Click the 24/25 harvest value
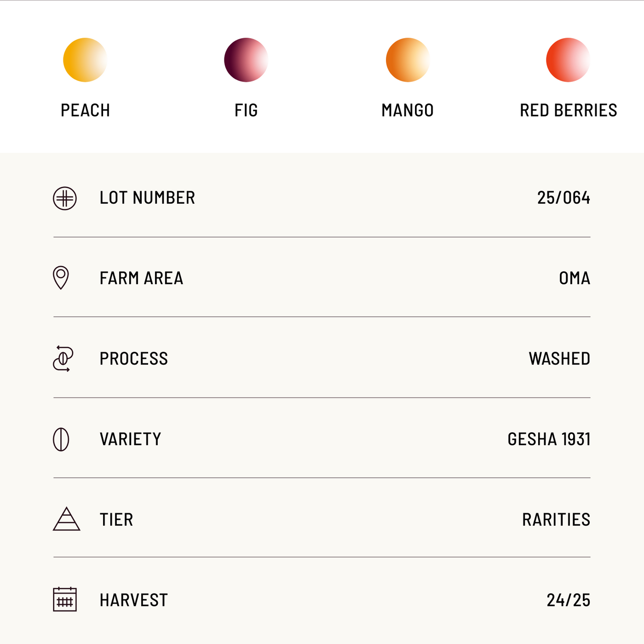 coord(568,600)
